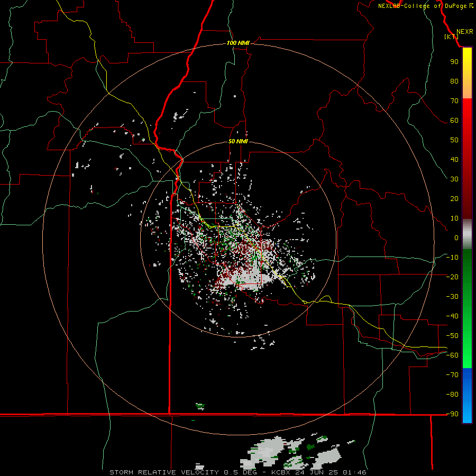Click the 50 NMI range ring label
Viewport: 476px width, 476px height.
[238, 141]
